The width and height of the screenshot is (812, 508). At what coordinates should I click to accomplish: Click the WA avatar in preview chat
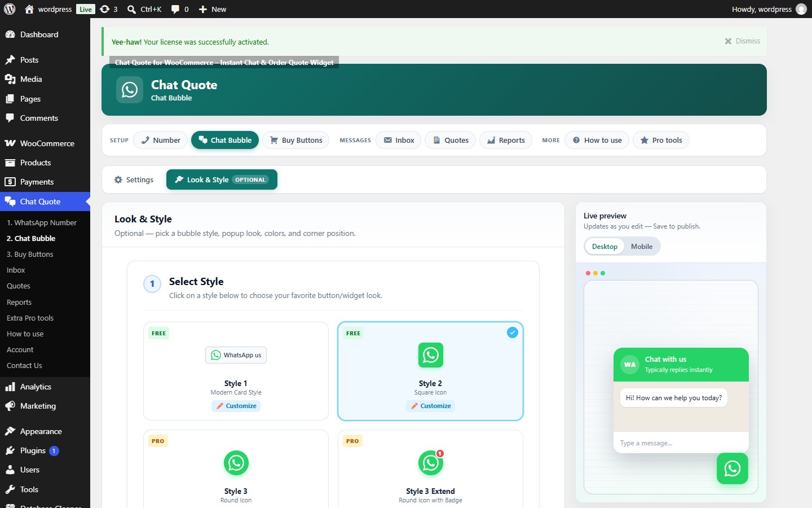pos(630,365)
